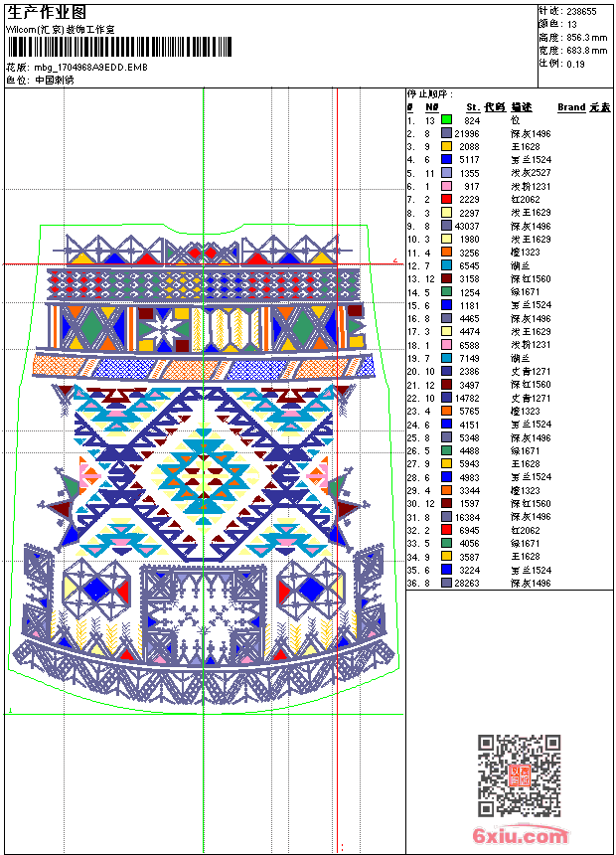Click the 6xiu.com logo link
Screen dimensions: 616x855
pyautogui.click(x=521, y=835)
